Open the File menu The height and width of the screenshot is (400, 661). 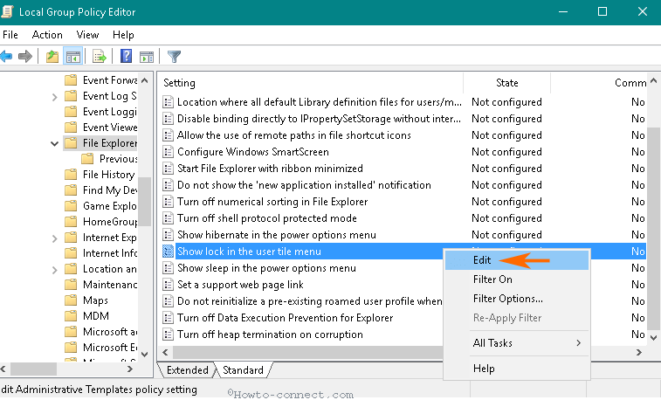(10, 35)
